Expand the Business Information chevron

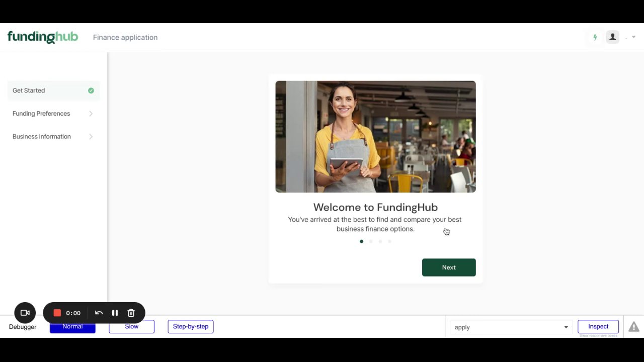pyautogui.click(x=91, y=137)
